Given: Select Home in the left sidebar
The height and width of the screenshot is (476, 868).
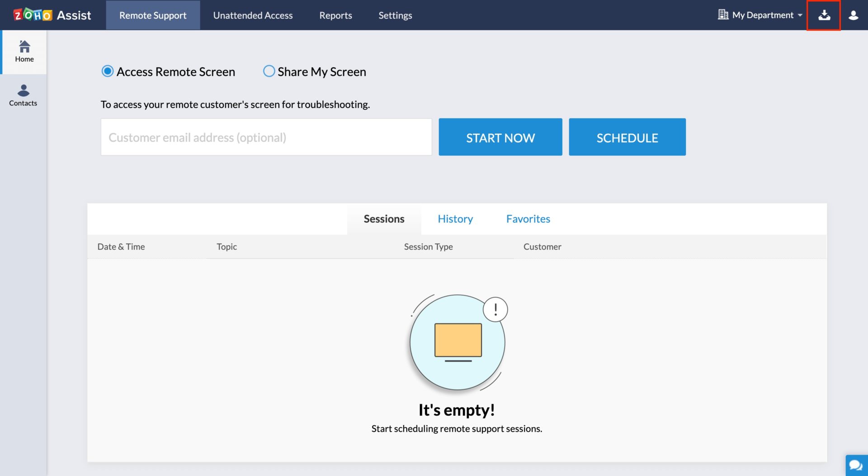Looking at the screenshot, I should [x=24, y=51].
